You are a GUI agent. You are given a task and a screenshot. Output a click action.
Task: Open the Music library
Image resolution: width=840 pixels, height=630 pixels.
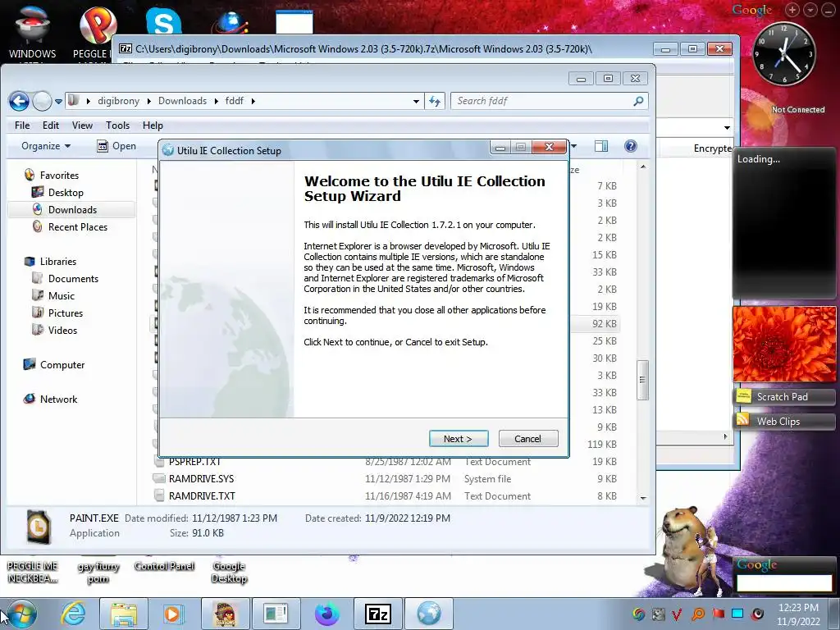(61, 295)
